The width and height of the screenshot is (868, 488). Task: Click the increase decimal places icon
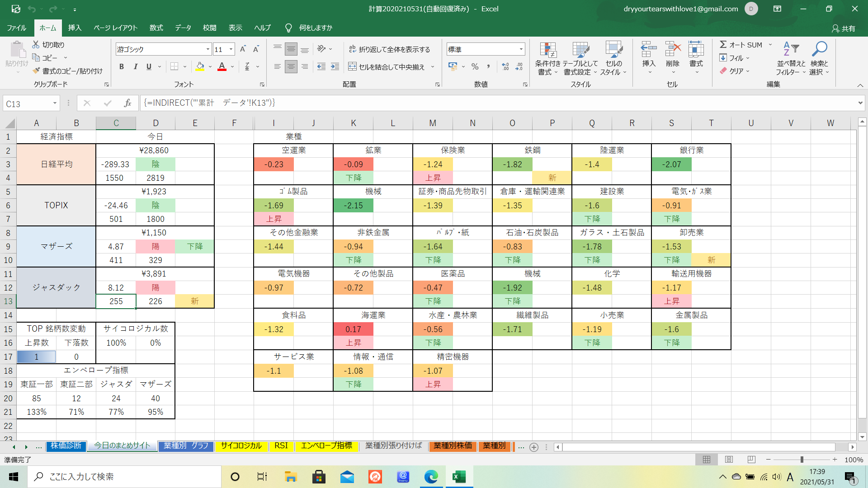(505, 67)
